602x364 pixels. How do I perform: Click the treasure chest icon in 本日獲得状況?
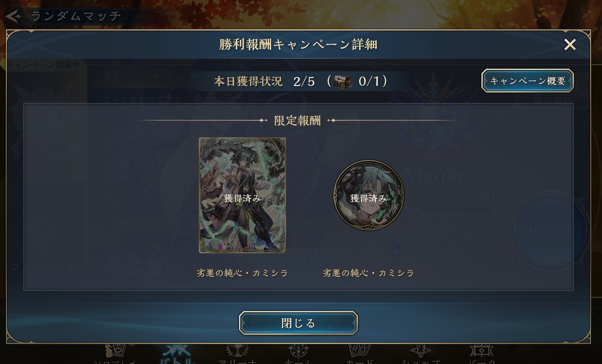(342, 82)
